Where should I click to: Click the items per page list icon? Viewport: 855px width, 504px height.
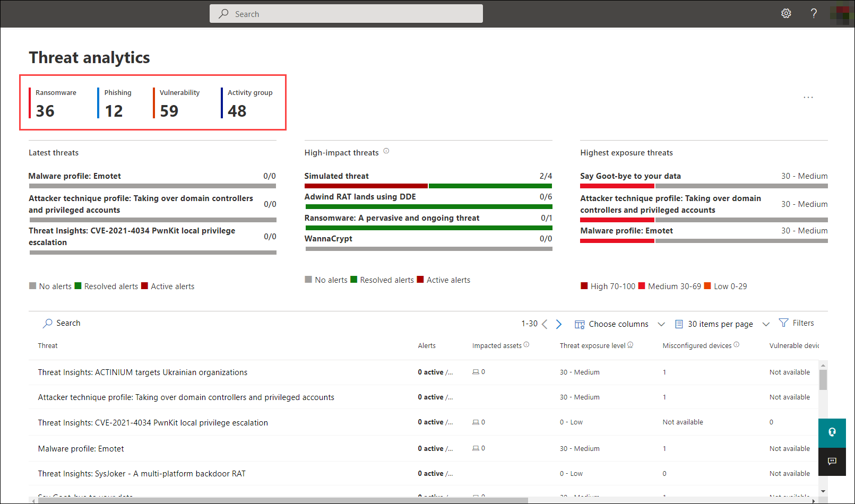tap(679, 324)
